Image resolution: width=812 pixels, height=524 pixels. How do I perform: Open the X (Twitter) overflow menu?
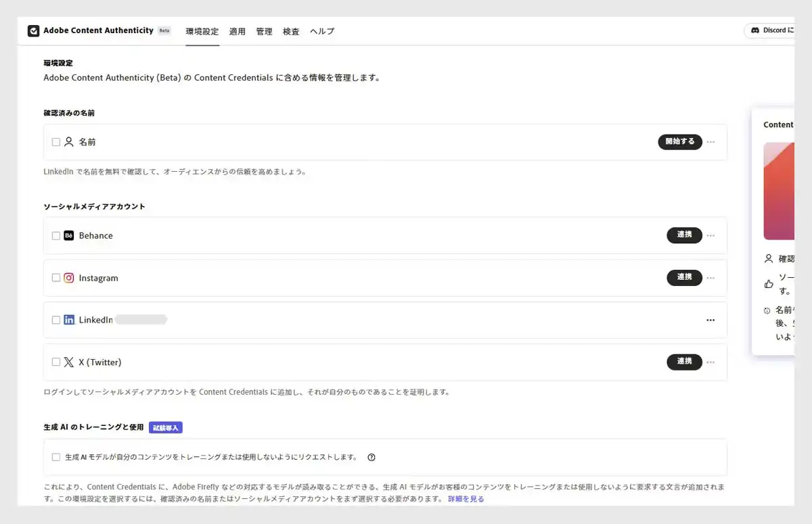(x=710, y=362)
